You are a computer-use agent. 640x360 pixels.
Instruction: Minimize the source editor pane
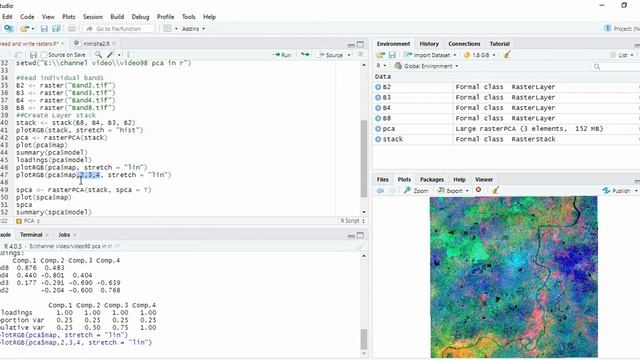tap(351, 44)
